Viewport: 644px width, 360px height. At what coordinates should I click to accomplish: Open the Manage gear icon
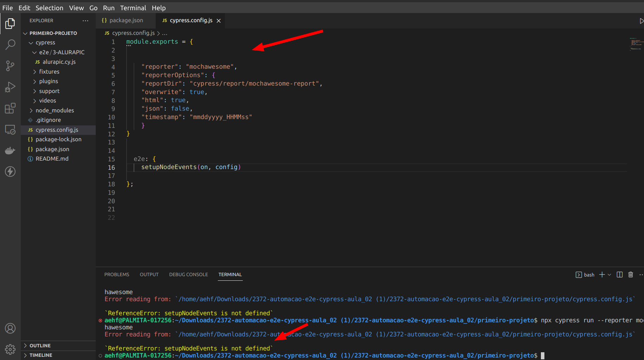[10, 349]
